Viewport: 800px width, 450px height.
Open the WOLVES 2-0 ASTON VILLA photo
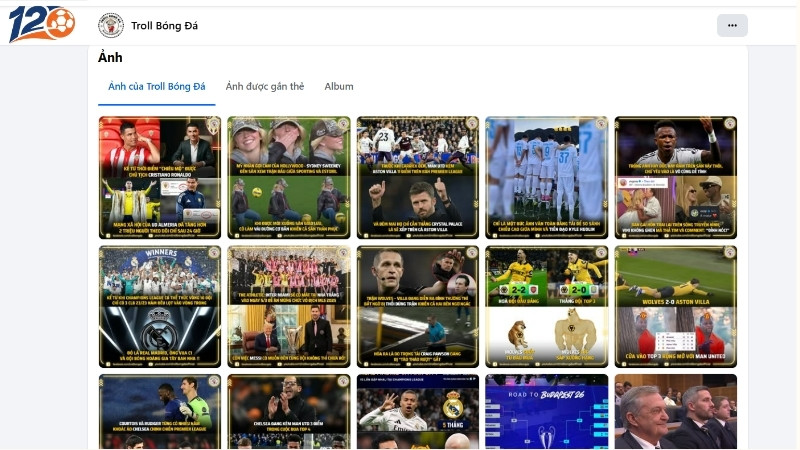point(676,307)
